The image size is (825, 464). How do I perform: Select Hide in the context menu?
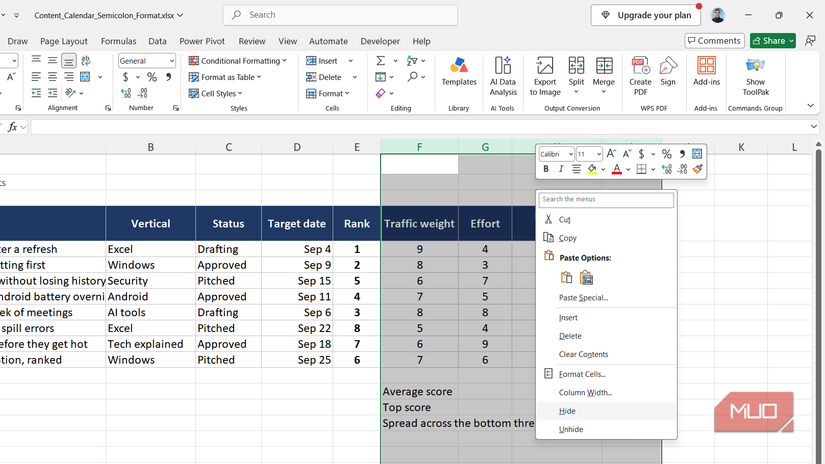(x=606, y=411)
